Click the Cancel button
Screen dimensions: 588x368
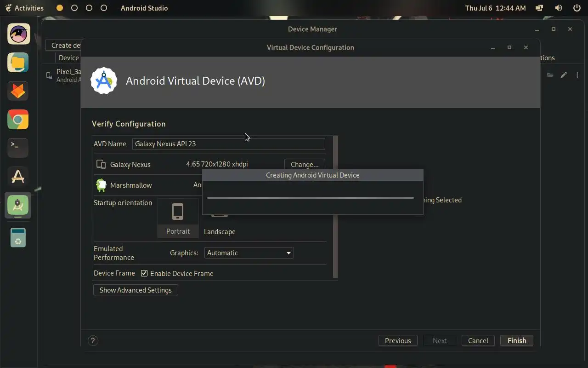click(x=478, y=340)
